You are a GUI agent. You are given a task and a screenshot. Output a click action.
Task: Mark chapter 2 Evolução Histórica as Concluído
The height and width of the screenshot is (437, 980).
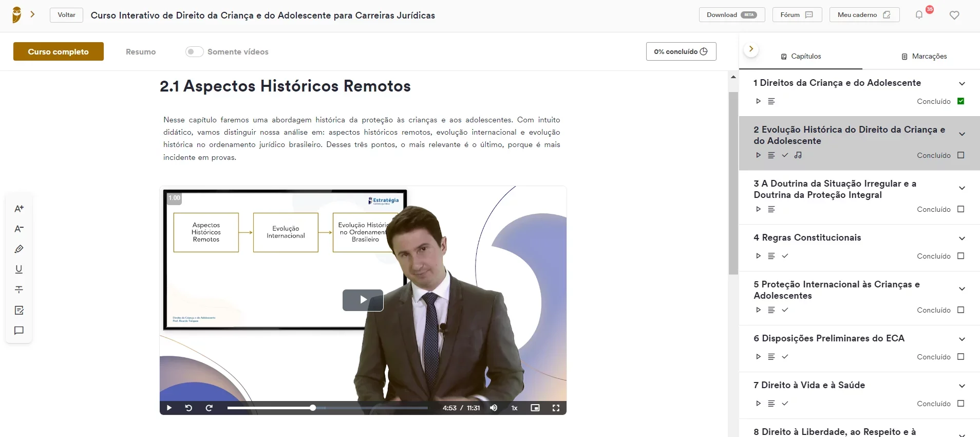pyautogui.click(x=961, y=155)
